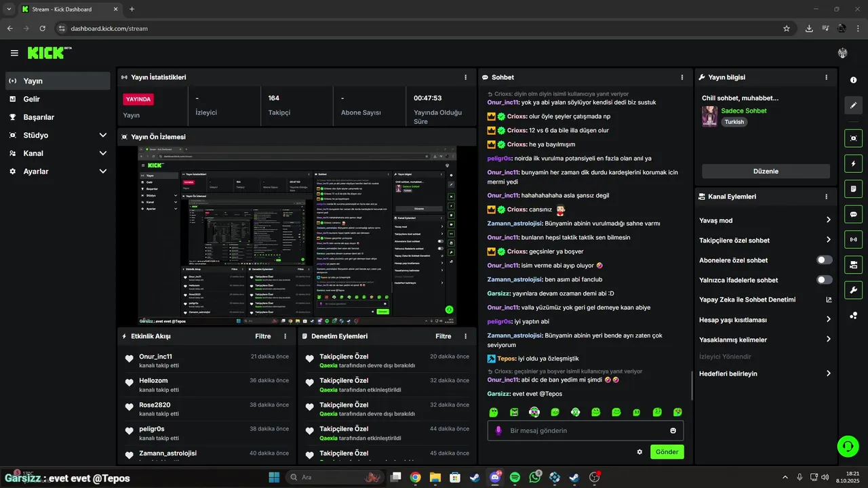Image resolution: width=868 pixels, height=488 pixels.
Task: Open the info icon in the right sidebar
Action: pyautogui.click(x=853, y=80)
